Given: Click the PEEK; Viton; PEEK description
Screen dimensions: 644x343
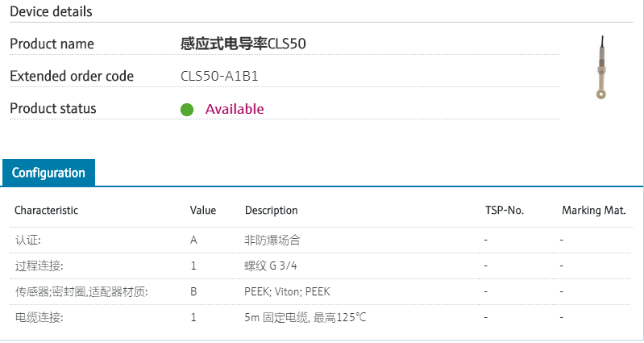Looking at the screenshot, I should 287,291.
